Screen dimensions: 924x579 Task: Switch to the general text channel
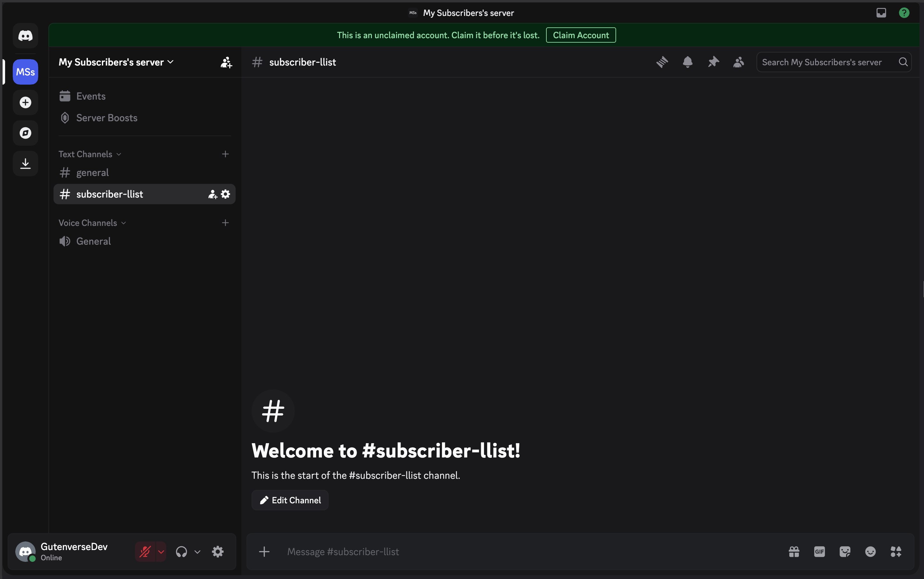(x=145, y=173)
